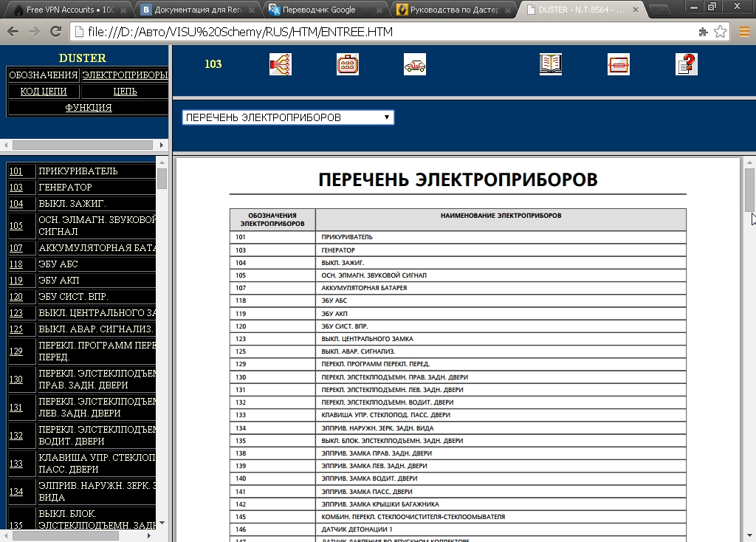Click the extension puzzle icon in address bar
Image resolution: width=756 pixels, height=542 pixels.
(x=703, y=32)
